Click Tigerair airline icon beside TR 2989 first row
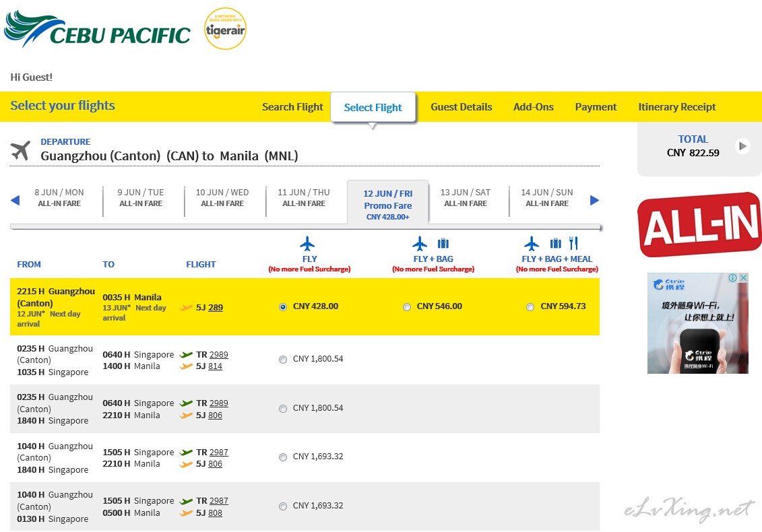762x532 pixels. pyautogui.click(x=186, y=355)
